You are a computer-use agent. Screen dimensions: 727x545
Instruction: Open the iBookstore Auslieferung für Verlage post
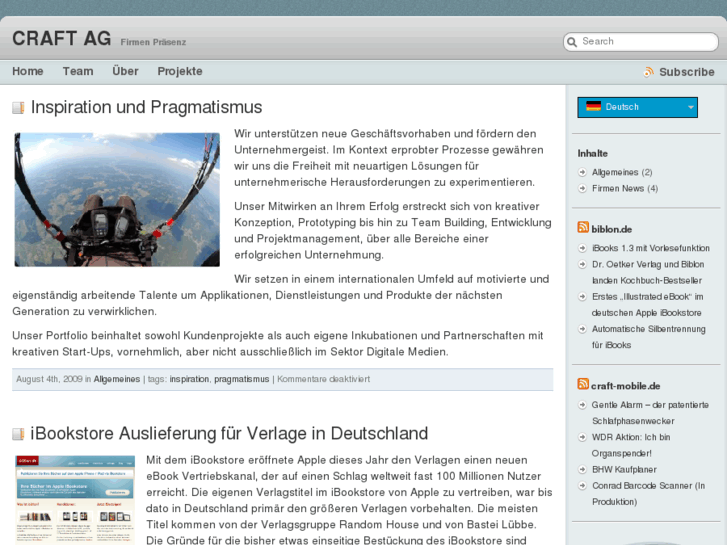(229, 433)
